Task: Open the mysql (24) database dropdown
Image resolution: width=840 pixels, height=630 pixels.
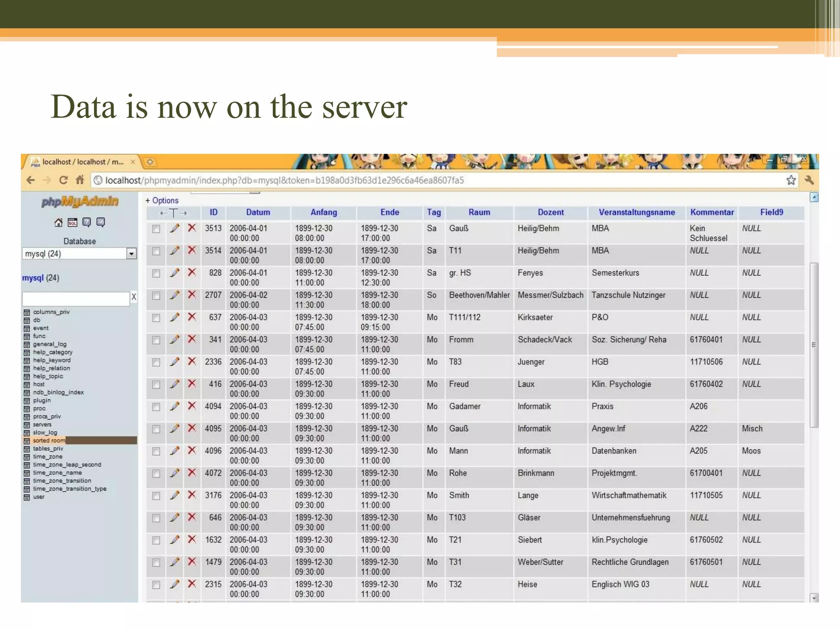Action: [x=79, y=254]
